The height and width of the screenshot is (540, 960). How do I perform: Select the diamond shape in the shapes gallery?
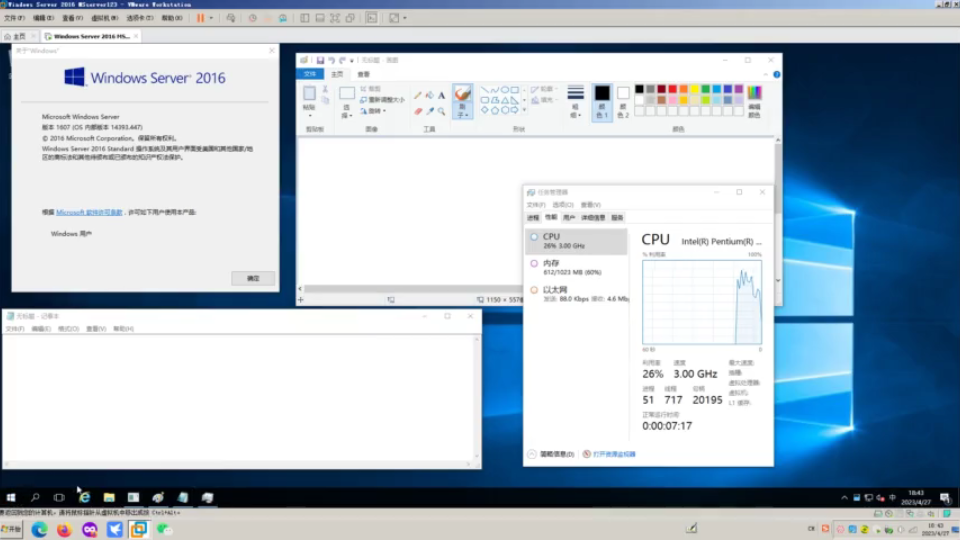coord(484,110)
